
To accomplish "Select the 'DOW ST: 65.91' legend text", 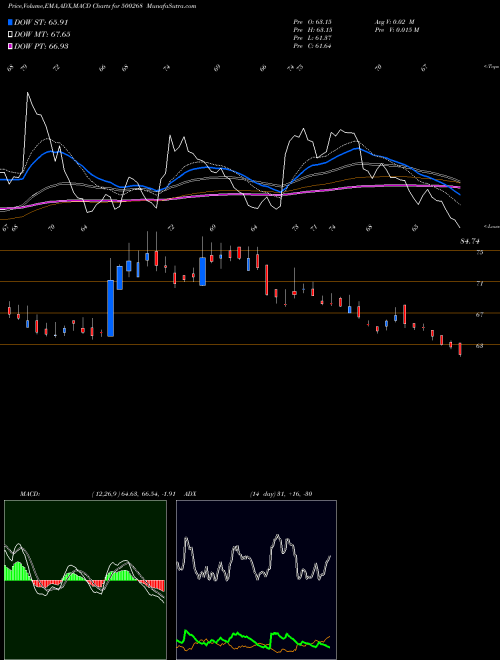I will click(x=41, y=22).
